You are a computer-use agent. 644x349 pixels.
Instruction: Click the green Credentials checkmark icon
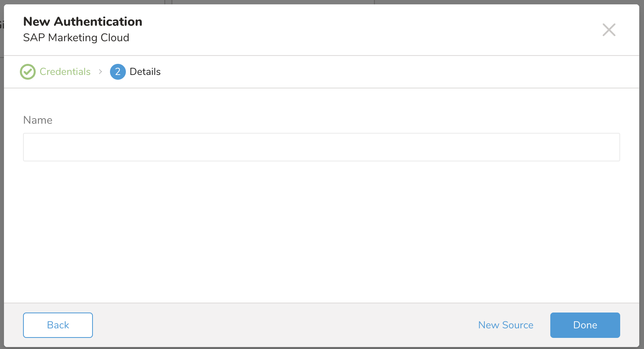28,72
